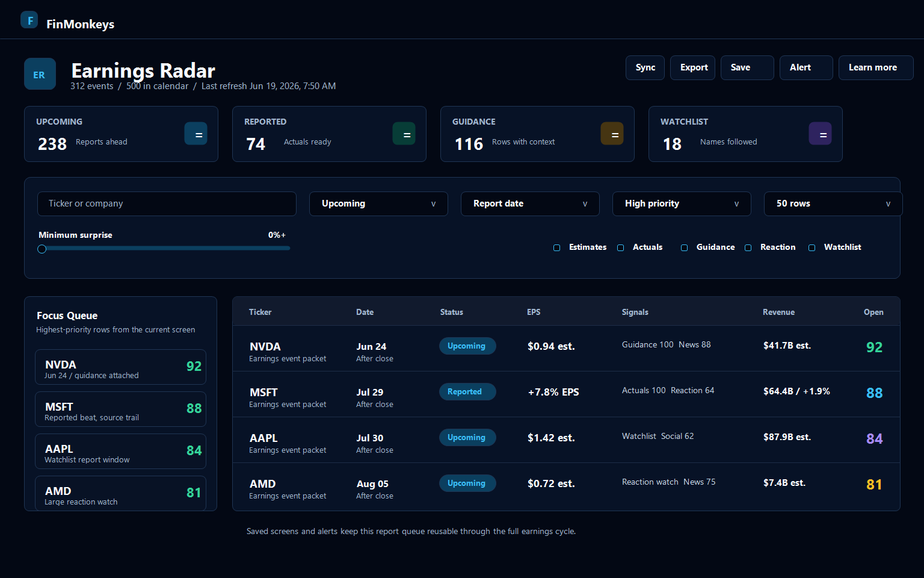Click the Status column header
924x578 pixels.
coord(452,312)
